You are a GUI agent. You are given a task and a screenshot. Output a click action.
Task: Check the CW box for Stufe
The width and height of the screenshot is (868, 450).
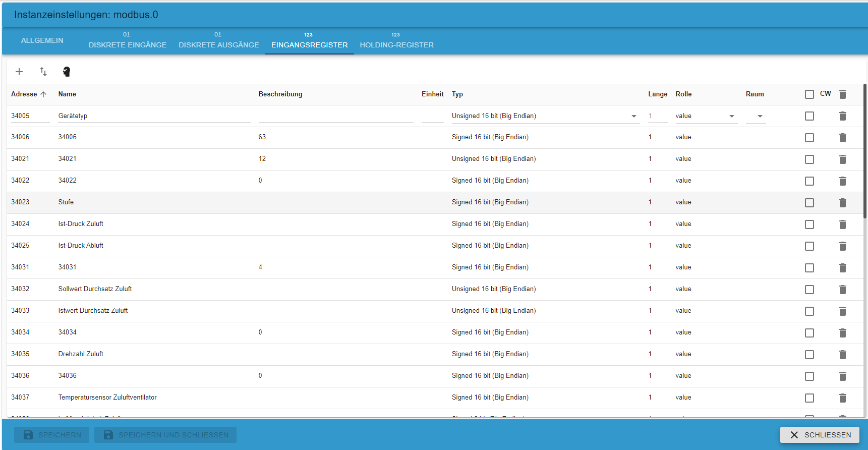pyautogui.click(x=809, y=203)
